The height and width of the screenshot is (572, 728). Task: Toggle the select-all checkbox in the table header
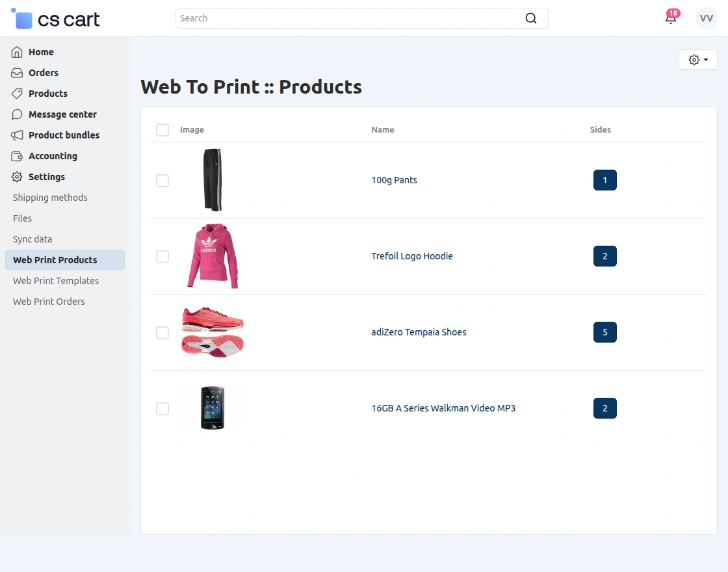coord(162,130)
